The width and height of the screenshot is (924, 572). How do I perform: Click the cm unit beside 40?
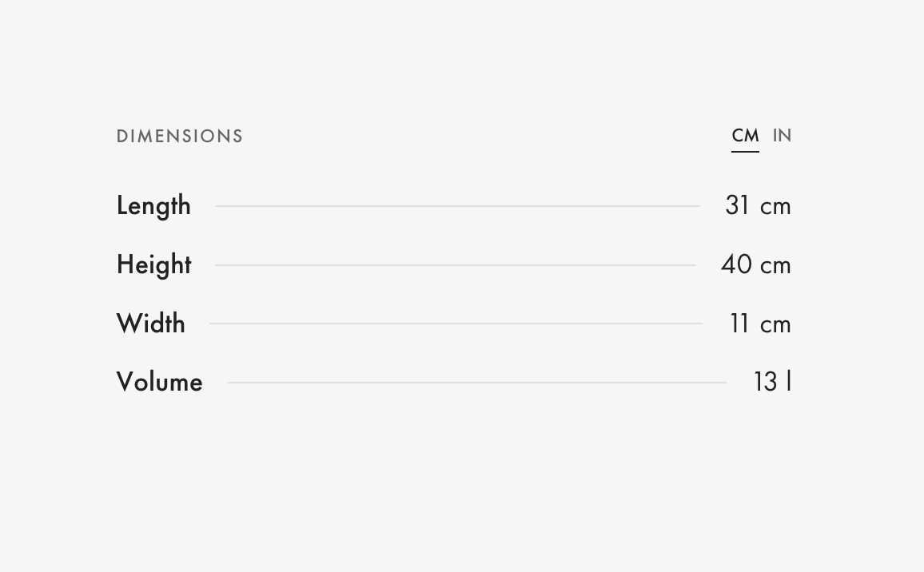(x=775, y=266)
